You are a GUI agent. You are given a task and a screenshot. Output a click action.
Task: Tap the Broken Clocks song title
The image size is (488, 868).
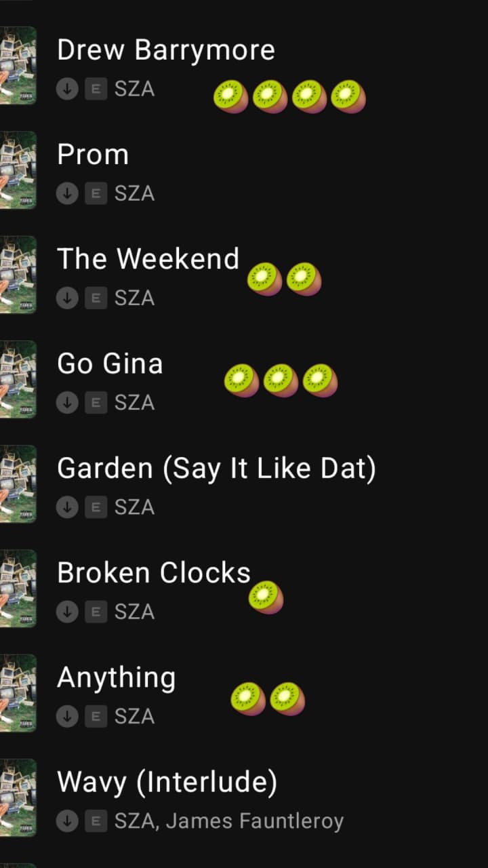coord(153,573)
